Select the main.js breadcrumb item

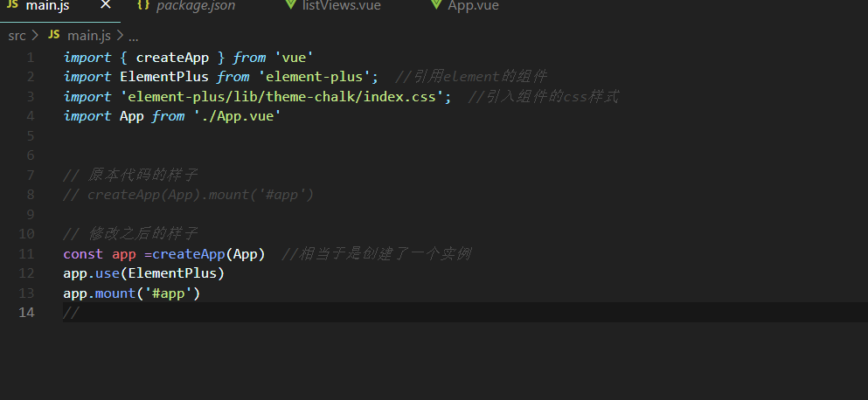pyautogui.click(x=88, y=36)
